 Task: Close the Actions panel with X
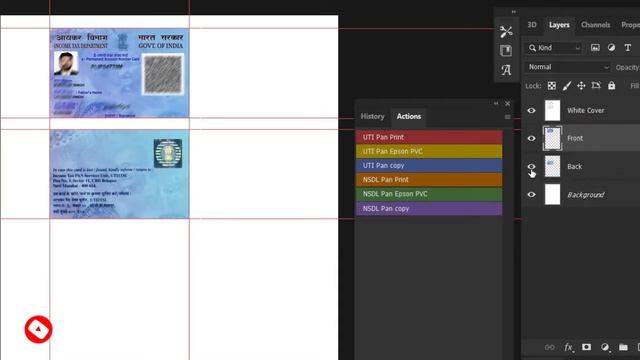(x=507, y=104)
